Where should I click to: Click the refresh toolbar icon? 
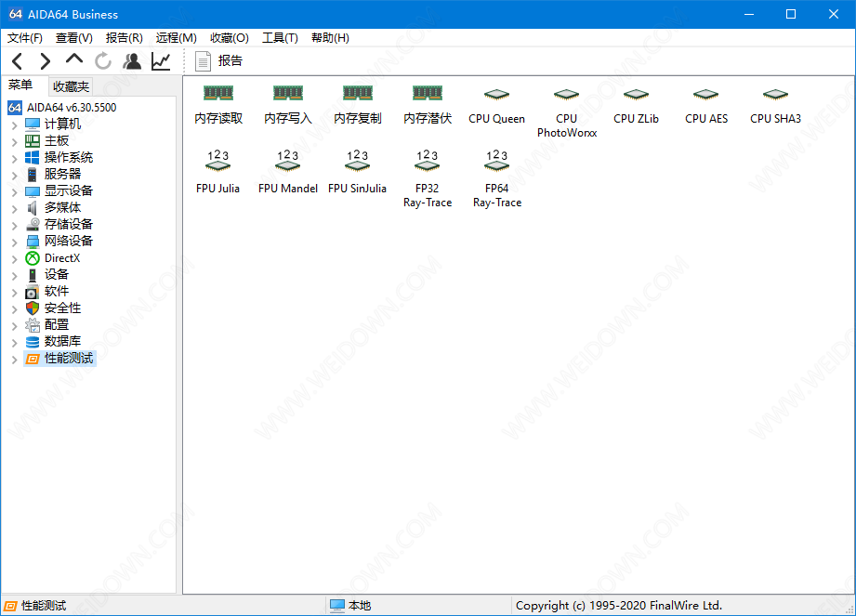click(102, 61)
